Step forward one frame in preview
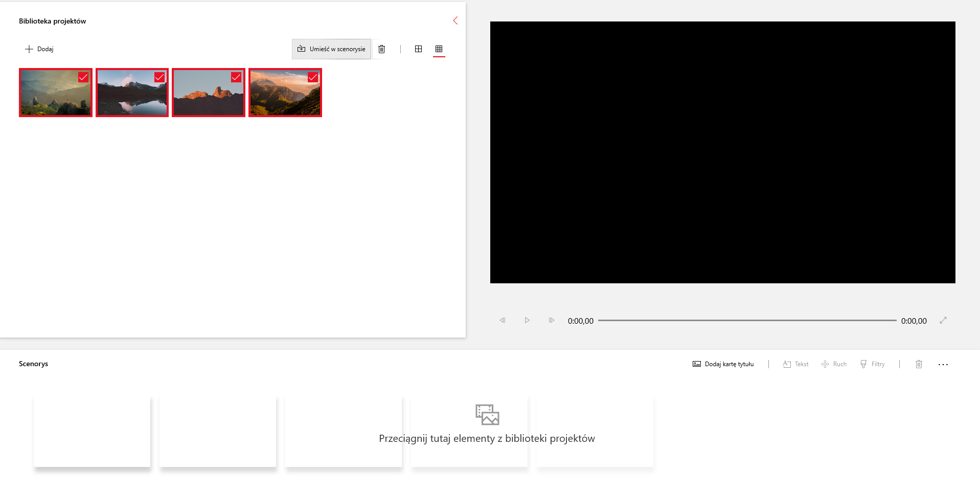The image size is (980, 493). [x=552, y=320]
